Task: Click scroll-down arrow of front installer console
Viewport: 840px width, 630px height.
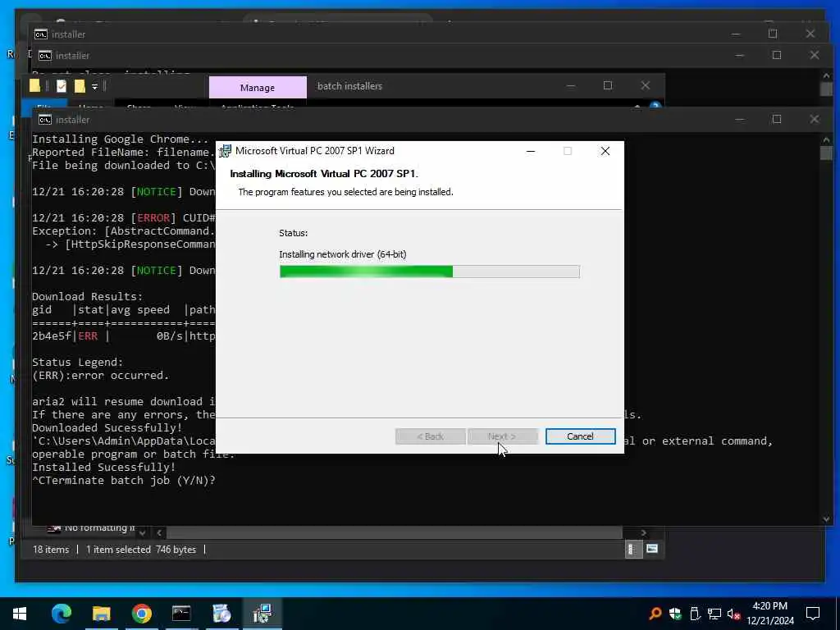Action: 825,518
